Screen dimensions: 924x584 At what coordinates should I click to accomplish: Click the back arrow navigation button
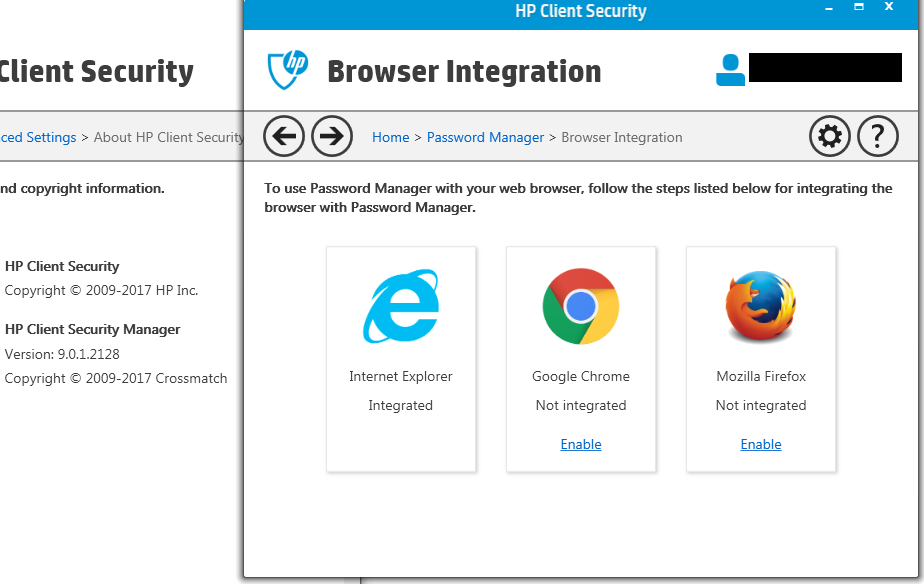(x=284, y=136)
